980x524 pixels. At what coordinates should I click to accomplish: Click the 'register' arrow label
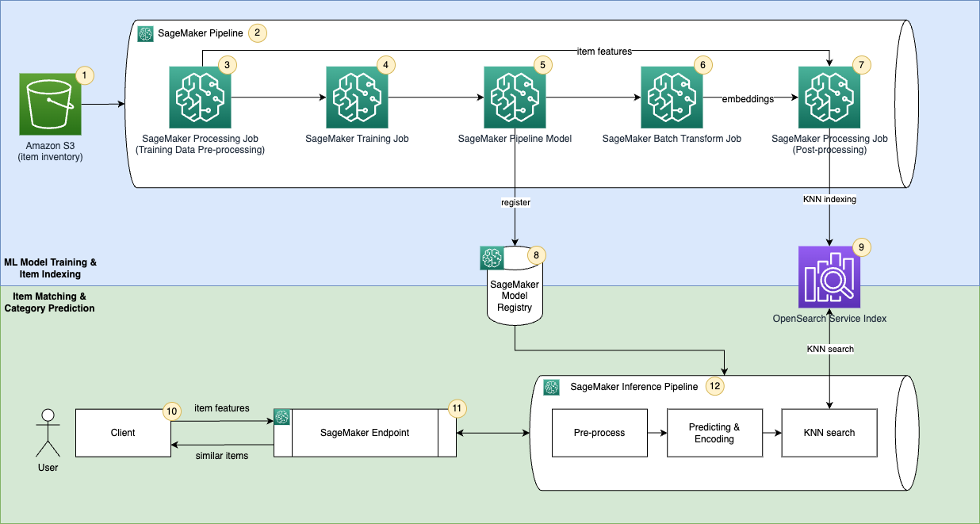(x=515, y=202)
